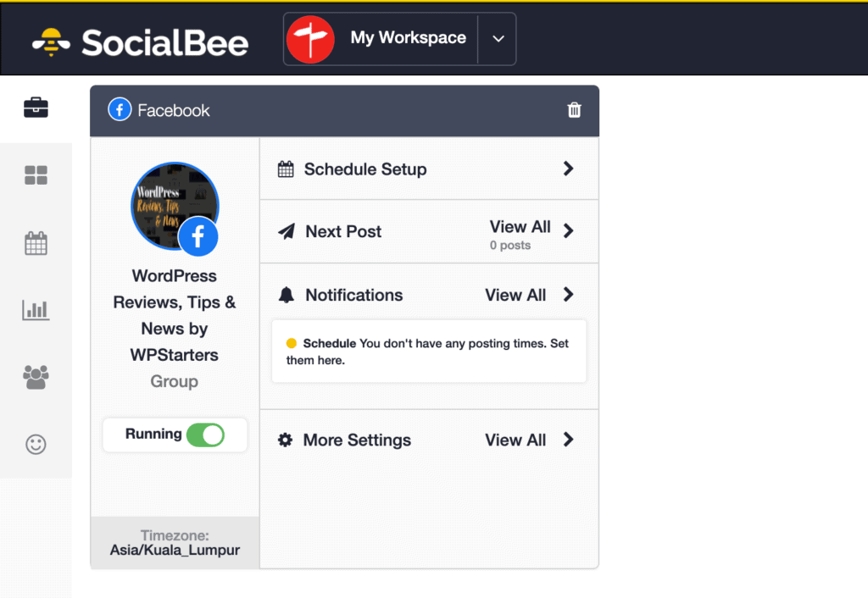This screenshot has height=598, width=868.
Task: Click the WordPress profile picture thumbnail
Action: pos(174,205)
